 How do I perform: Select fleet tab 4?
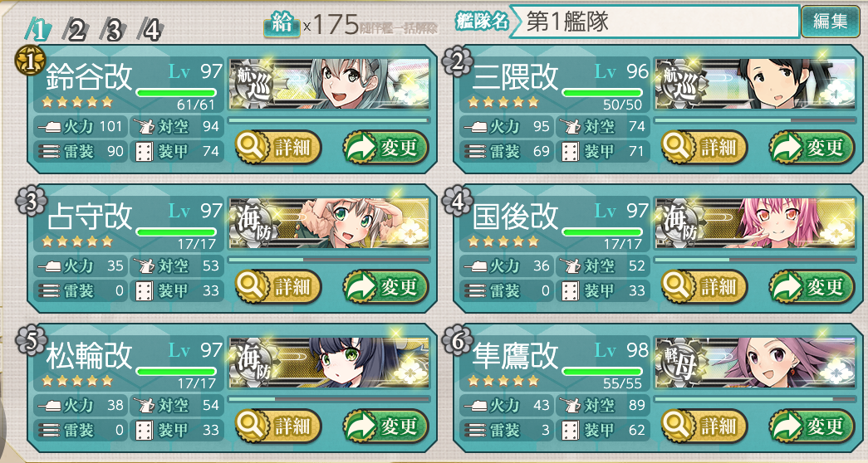click(150, 30)
